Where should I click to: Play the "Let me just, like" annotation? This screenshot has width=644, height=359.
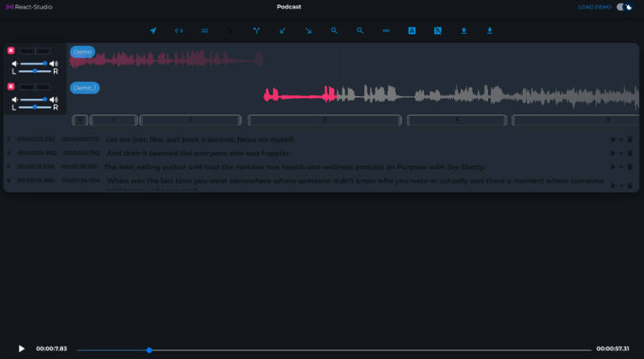(613, 140)
